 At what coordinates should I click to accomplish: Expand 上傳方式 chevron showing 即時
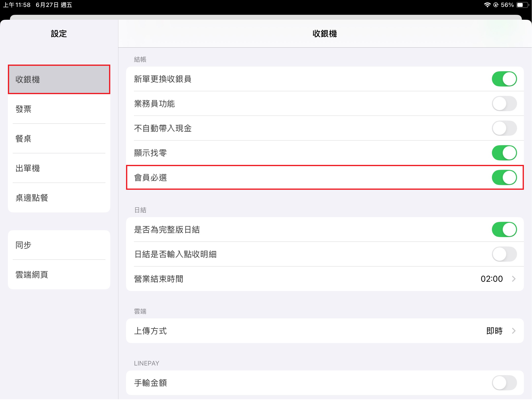click(514, 331)
